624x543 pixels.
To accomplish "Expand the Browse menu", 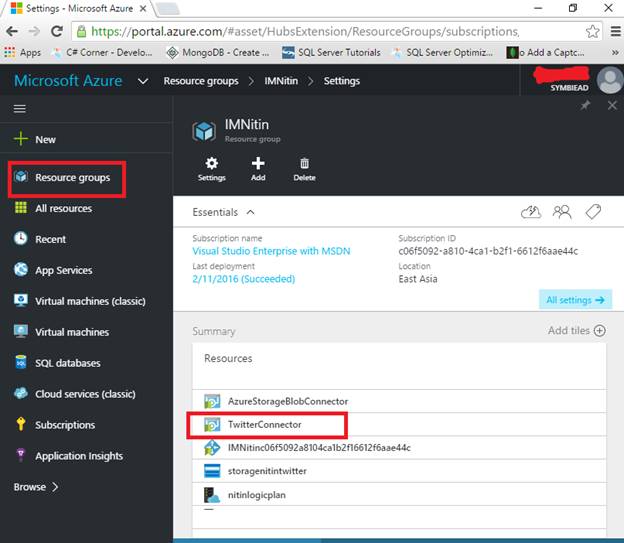I will tap(36, 487).
